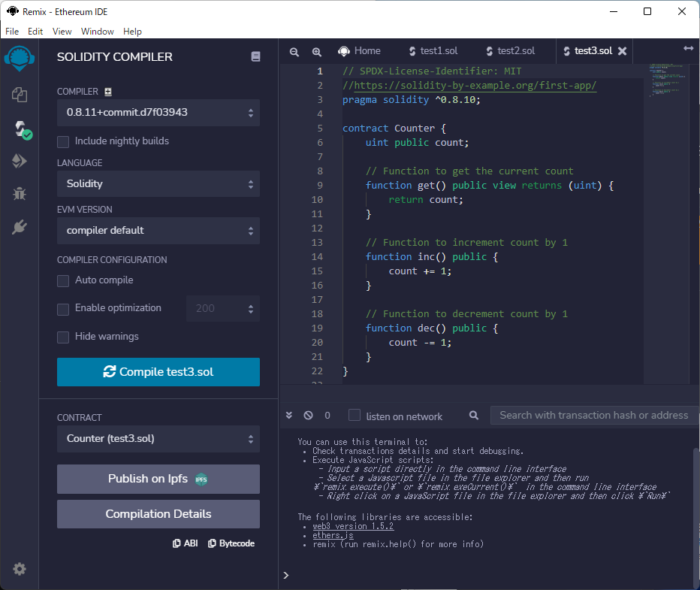Screen dimensions: 700x590
Task: Enable Include nightly builds checkbox
Action: (63, 141)
